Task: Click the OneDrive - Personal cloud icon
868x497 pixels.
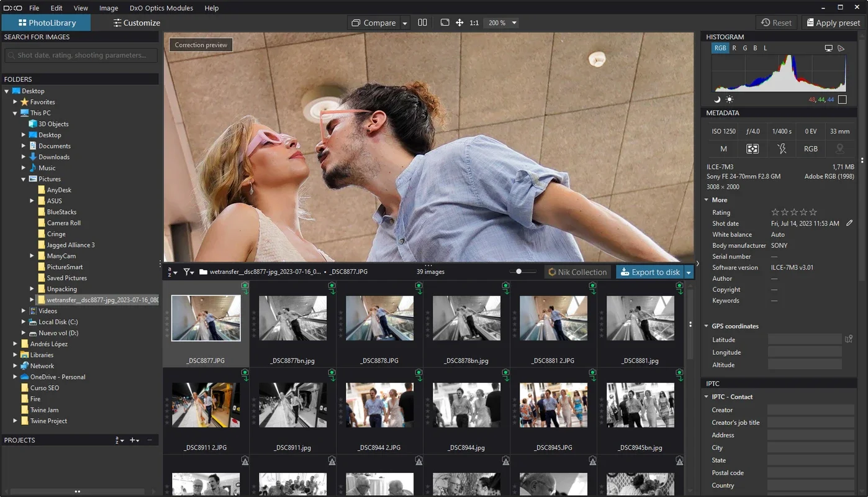Action: 25,376
